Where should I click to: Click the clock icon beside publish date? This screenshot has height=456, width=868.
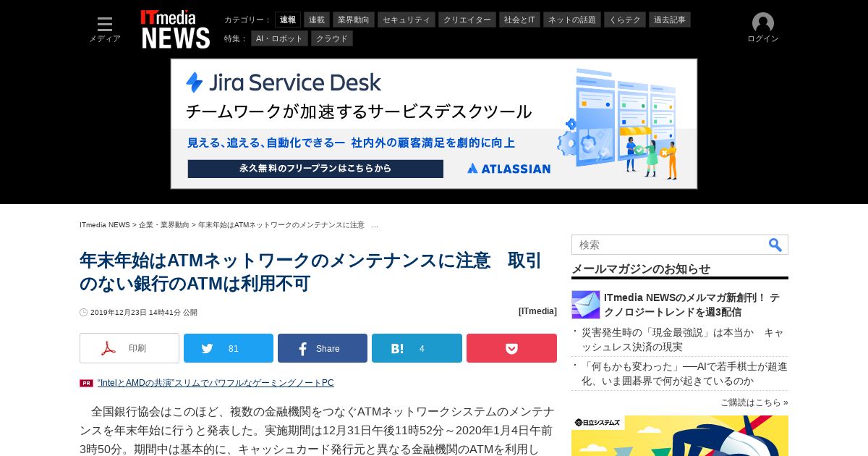(83, 313)
